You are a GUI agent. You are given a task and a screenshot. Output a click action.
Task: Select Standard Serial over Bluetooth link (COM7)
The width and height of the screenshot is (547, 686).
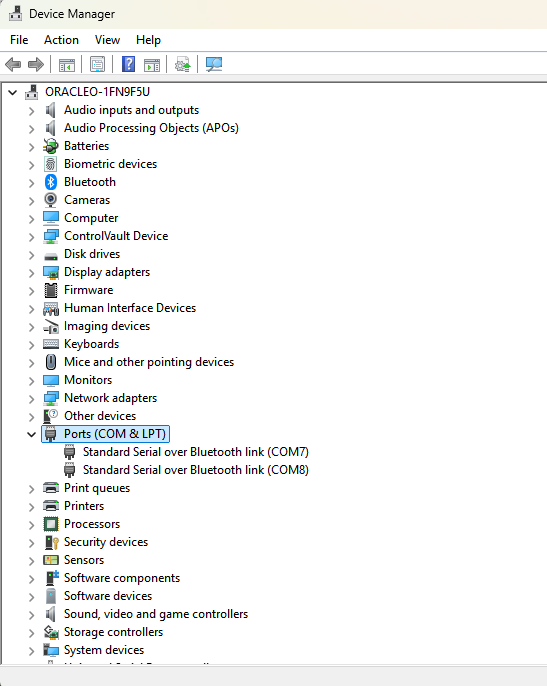(196, 452)
